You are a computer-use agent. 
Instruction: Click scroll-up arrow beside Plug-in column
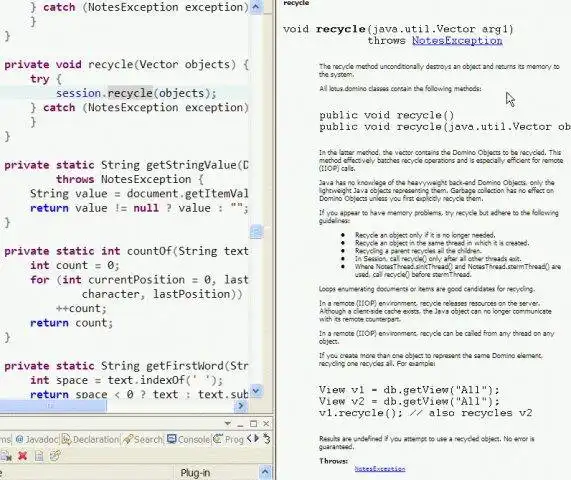[265, 473]
